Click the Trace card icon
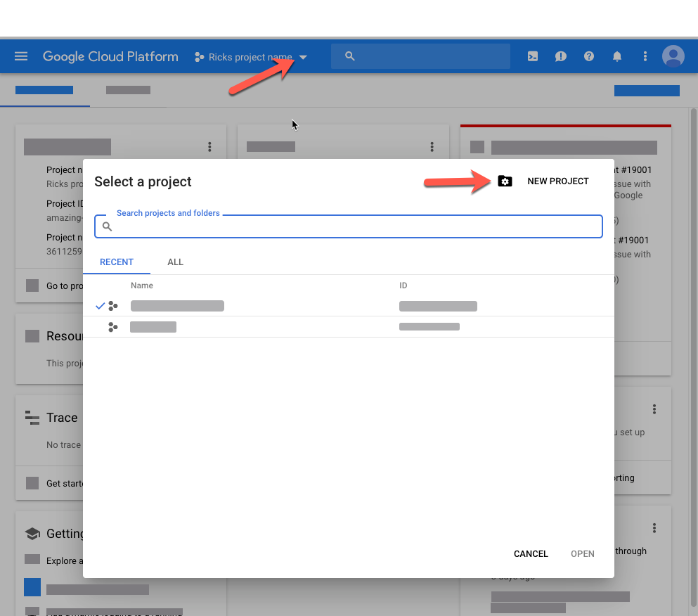 [x=32, y=418]
